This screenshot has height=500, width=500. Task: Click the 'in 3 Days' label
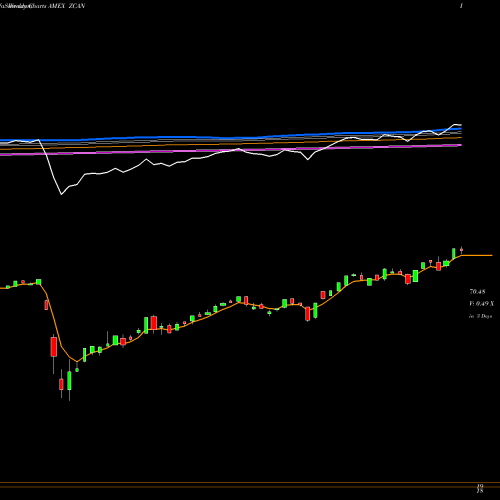click(480, 316)
